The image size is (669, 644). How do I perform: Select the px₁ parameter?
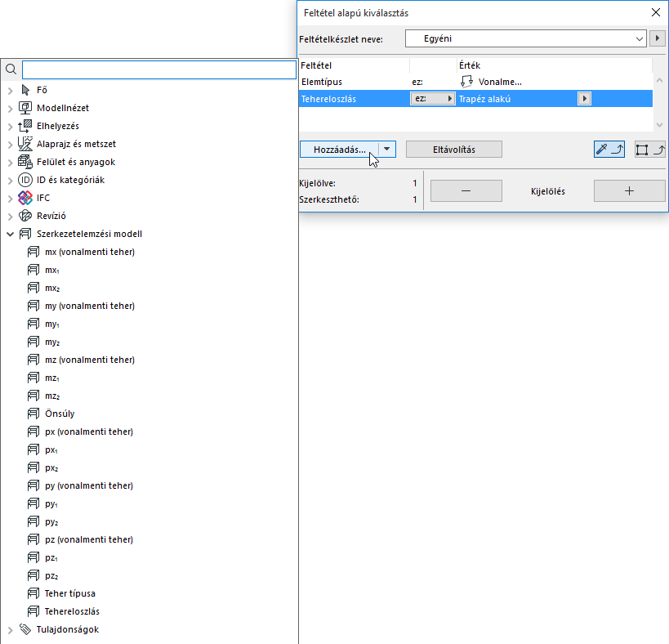(x=51, y=449)
